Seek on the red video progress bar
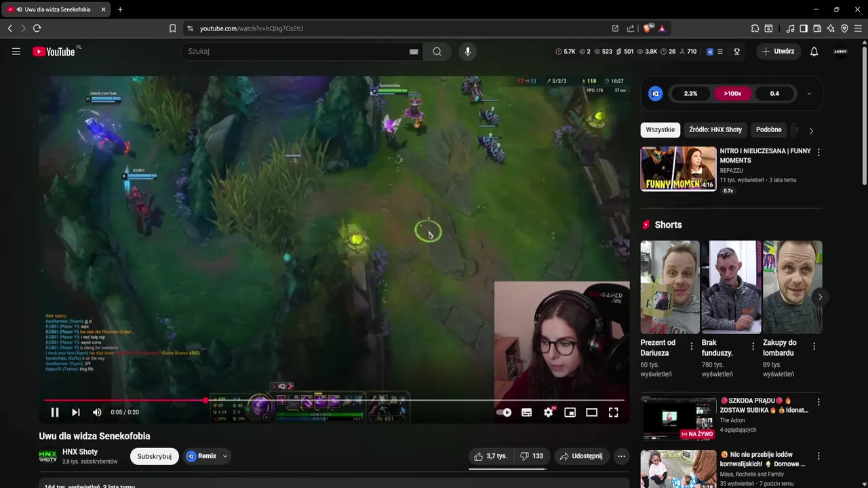 click(x=335, y=400)
